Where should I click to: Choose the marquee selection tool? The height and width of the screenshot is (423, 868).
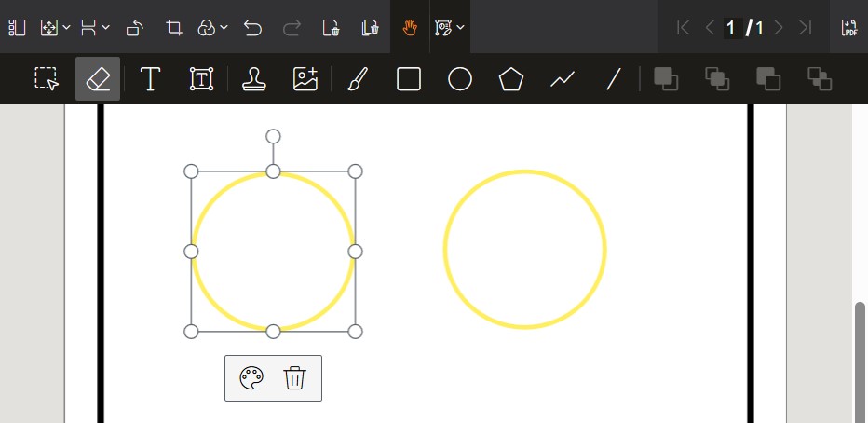click(x=47, y=79)
